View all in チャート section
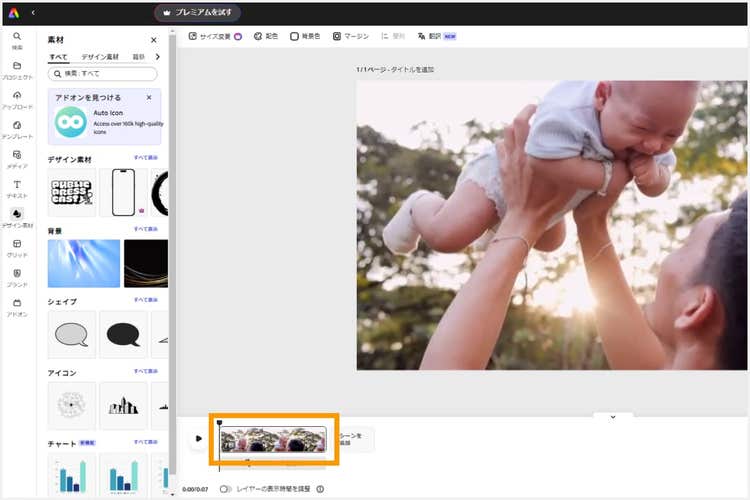The width and height of the screenshot is (750, 500). [146, 442]
